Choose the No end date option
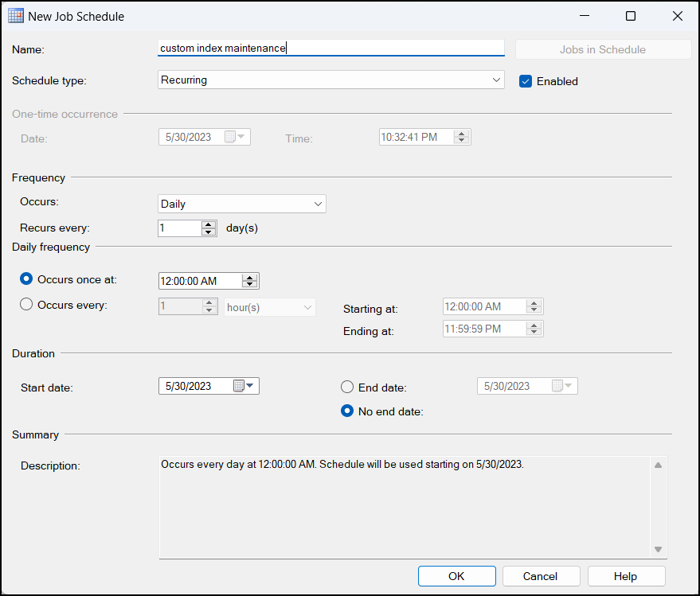 point(347,411)
